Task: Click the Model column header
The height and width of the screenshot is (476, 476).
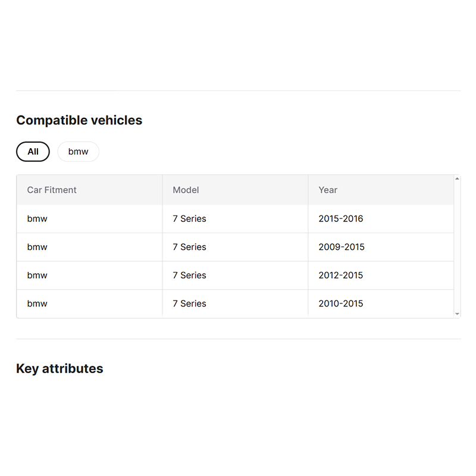Action: (186, 190)
